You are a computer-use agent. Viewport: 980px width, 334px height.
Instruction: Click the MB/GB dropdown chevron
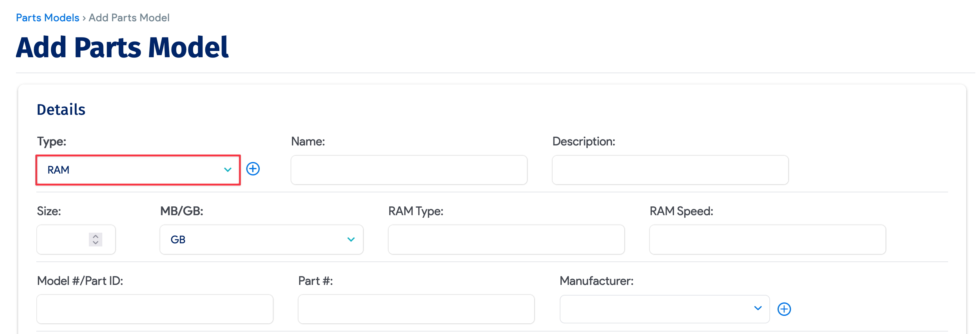click(x=351, y=239)
